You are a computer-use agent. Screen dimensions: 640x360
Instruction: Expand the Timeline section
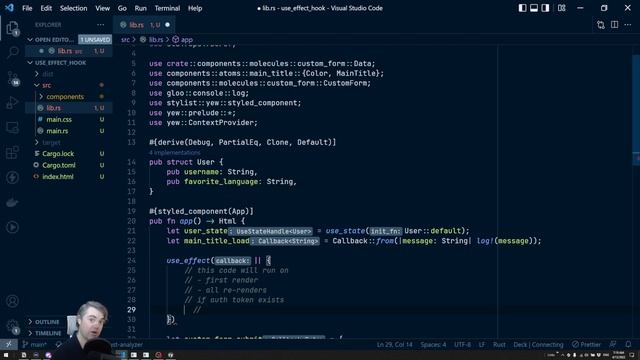(48, 333)
